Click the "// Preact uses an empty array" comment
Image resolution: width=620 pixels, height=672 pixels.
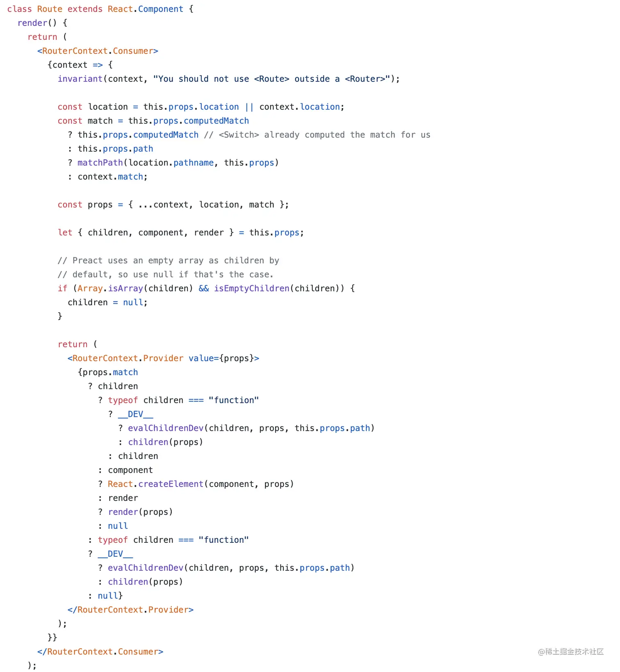pos(168,261)
